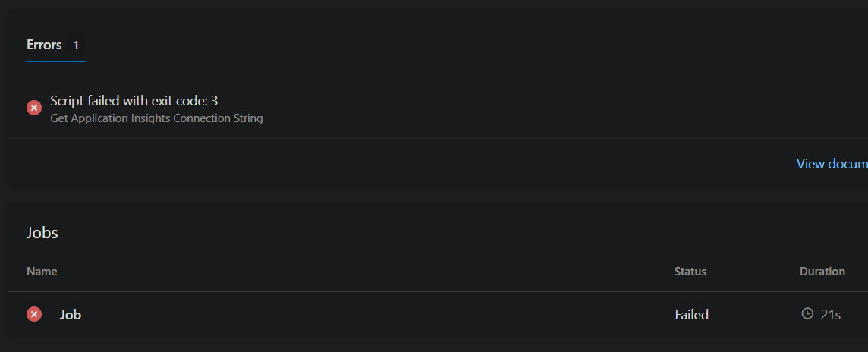
Task: Click the separator line under the jobs table header
Action: coord(438,291)
